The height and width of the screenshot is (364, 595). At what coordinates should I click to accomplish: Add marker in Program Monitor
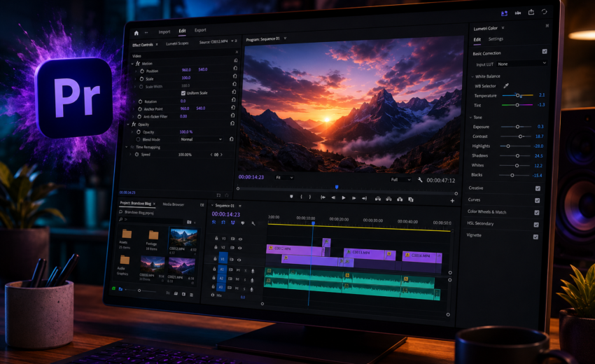point(291,197)
